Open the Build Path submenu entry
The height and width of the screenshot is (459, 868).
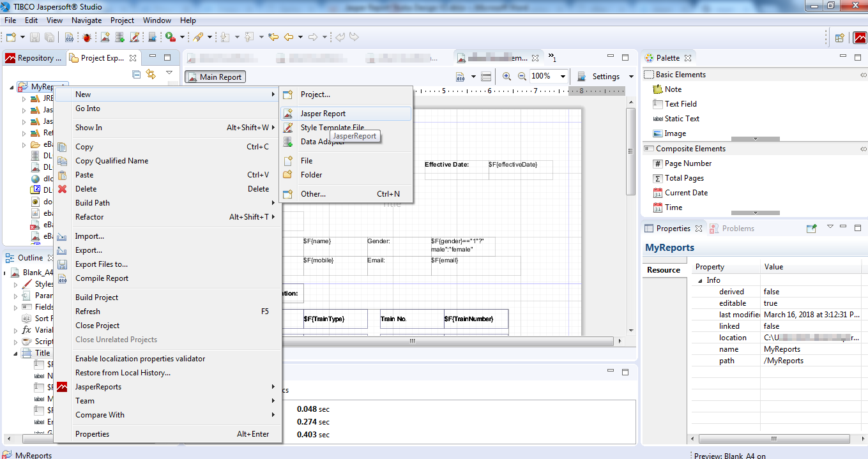168,203
